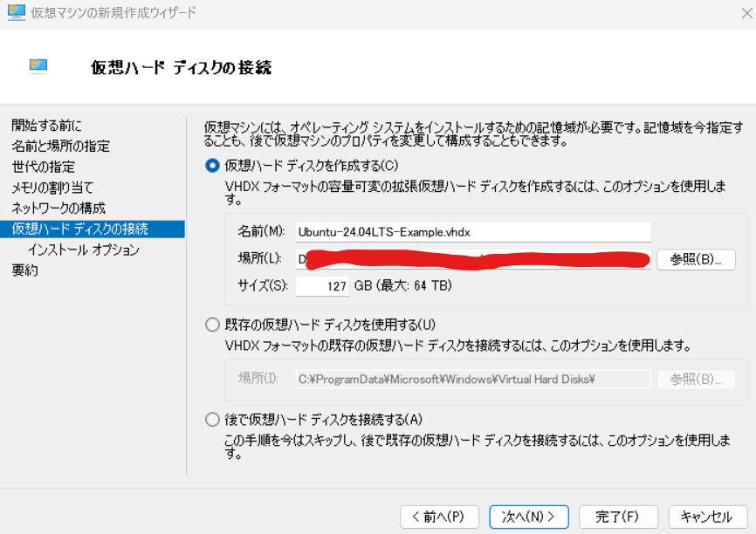756x534 pixels.
Task: Close the wizard with the X button
Action: click(x=746, y=13)
